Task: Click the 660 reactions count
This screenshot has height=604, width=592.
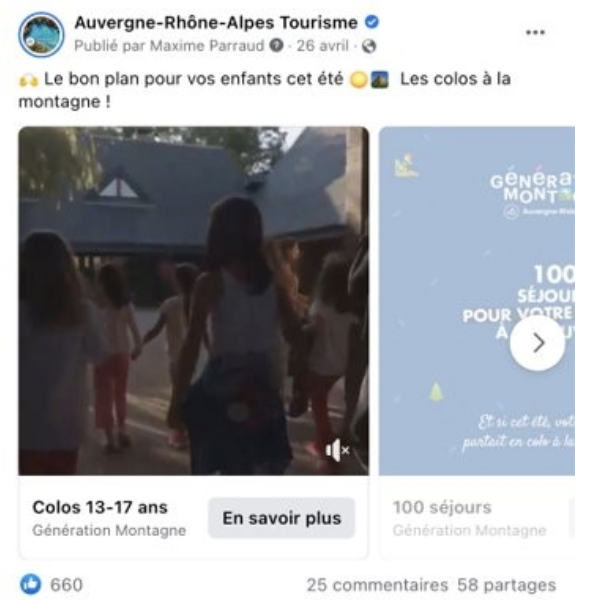Action: coord(66,585)
